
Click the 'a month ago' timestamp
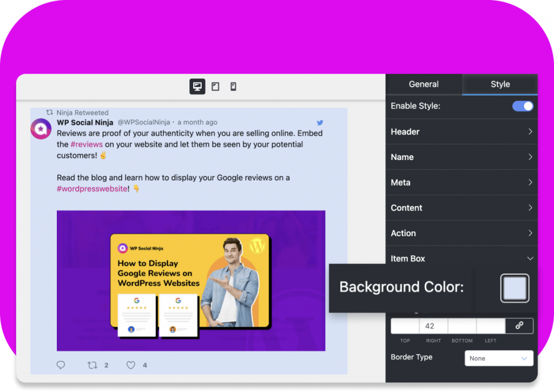[197, 122]
